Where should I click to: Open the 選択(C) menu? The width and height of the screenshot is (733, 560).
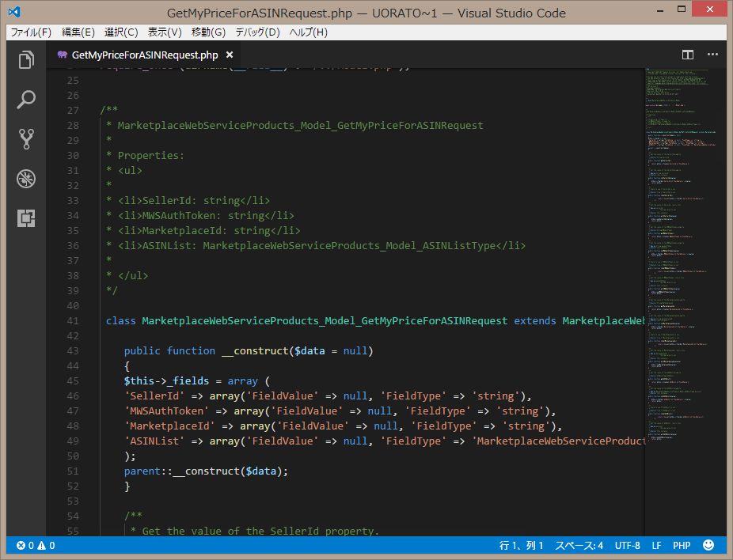[121, 32]
